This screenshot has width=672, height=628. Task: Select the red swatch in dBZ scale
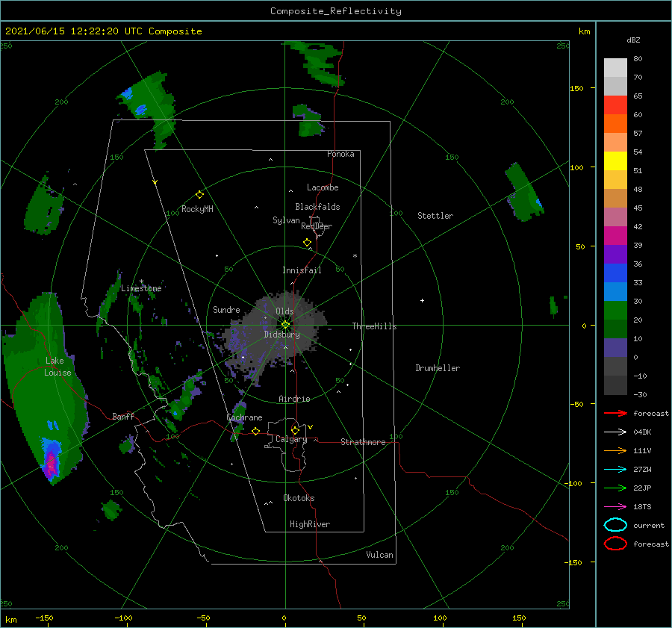[x=615, y=105]
